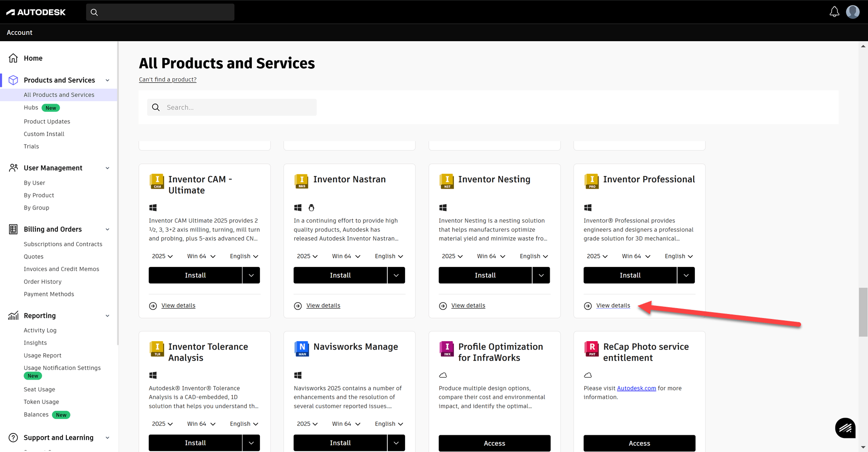The width and height of the screenshot is (868, 452).
Task: Open the Win 64 platform dropdown for Inventor Nastran
Action: pyautogui.click(x=346, y=256)
